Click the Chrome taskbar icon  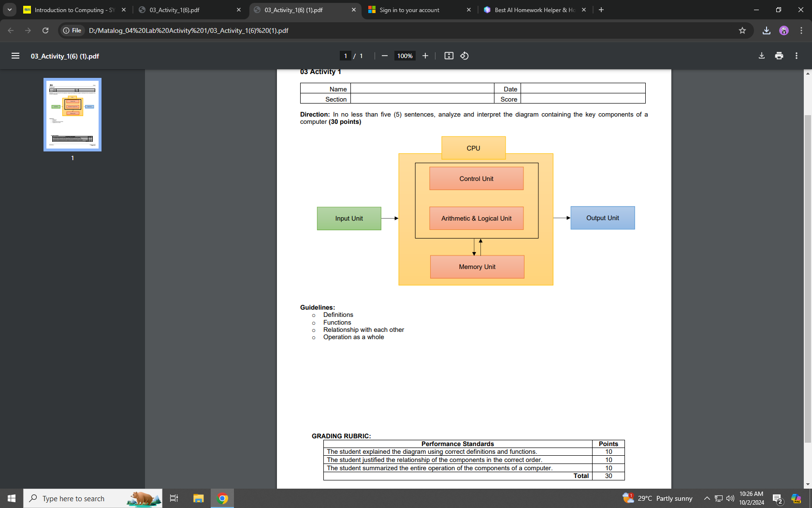pos(222,498)
